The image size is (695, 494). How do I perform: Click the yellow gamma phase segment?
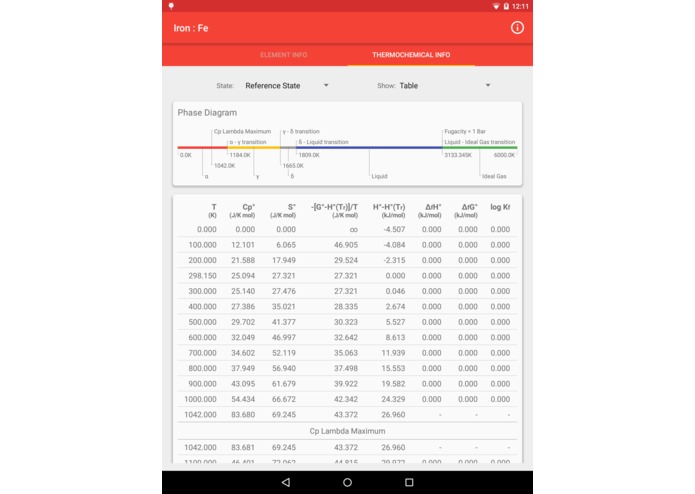click(x=254, y=148)
